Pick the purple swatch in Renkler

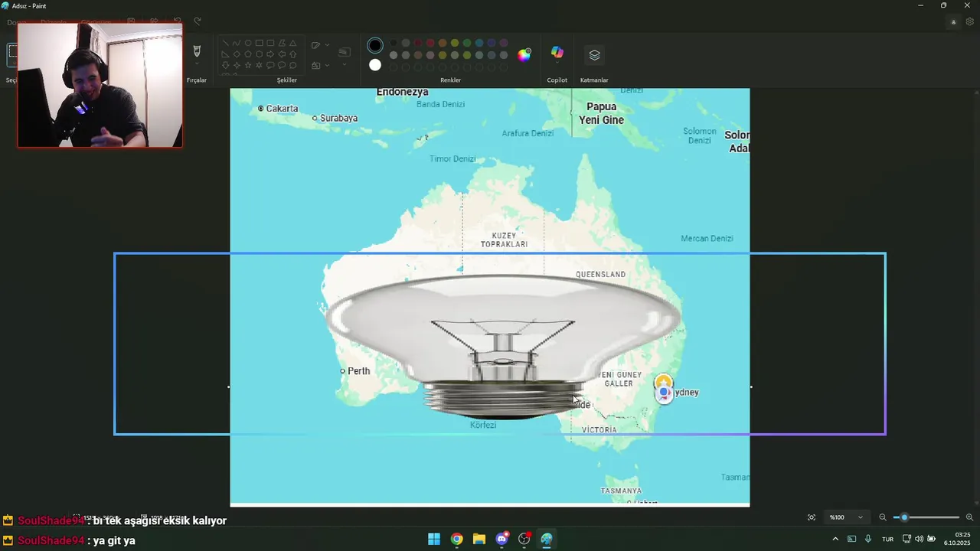pos(504,43)
